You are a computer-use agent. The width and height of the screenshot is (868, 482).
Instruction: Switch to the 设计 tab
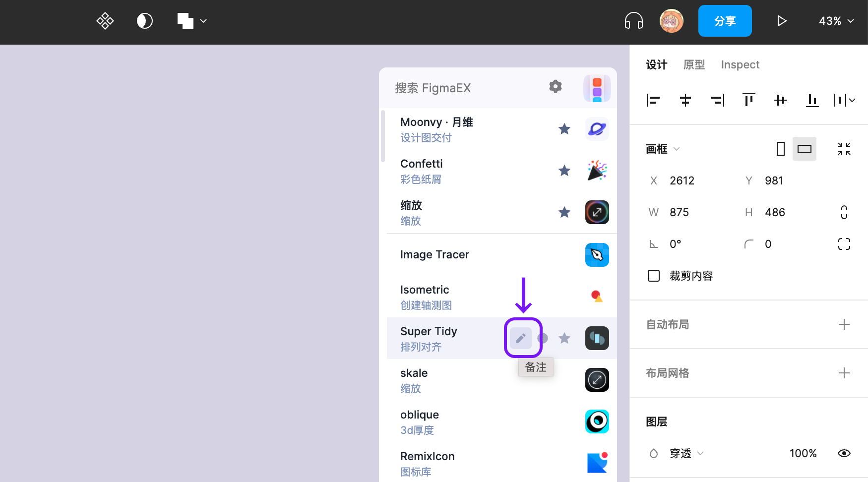(x=657, y=64)
